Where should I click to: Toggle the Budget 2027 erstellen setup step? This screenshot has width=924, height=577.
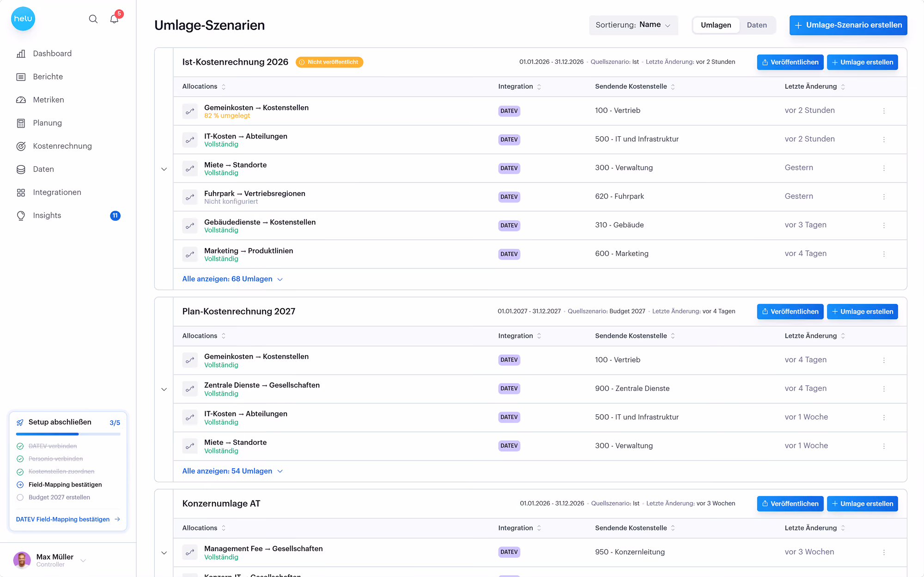point(20,498)
